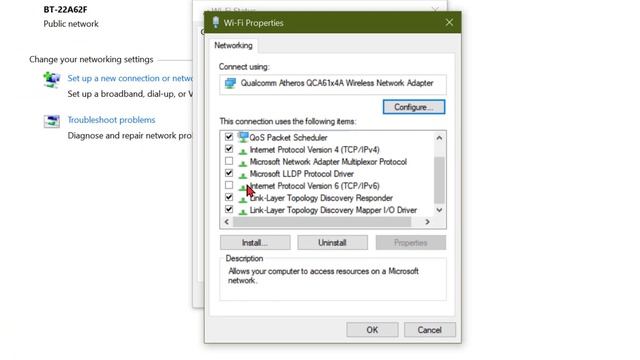Enable Microsoft Network Adapter Multiplexor Protocol checkbox
This screenshot has width=640, height=360.
(229, 161)
